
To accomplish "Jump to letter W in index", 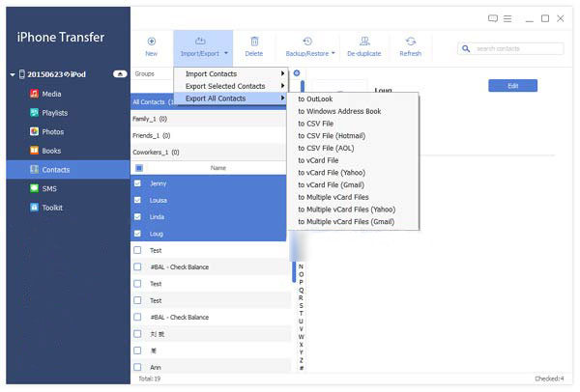I will [x=301, y=337].
